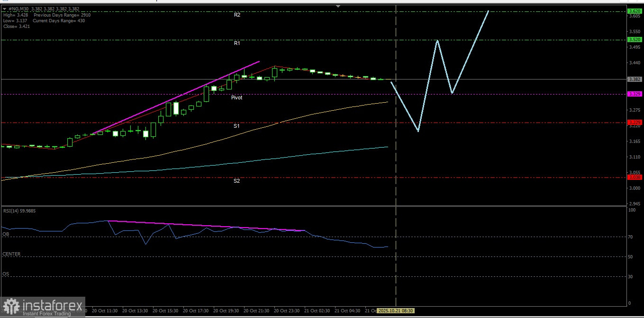Click the OS level label in RSI

pyautogui.click(x=6, y=274)
